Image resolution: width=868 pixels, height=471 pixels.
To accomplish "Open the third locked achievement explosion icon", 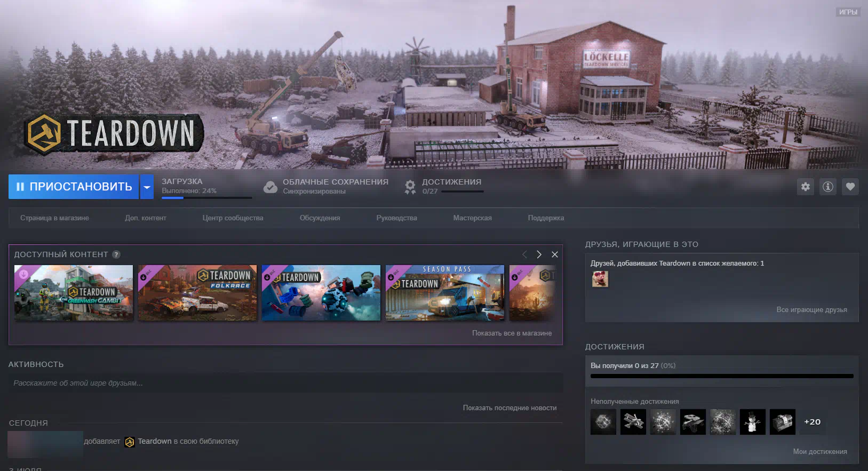I will [663, 422].
